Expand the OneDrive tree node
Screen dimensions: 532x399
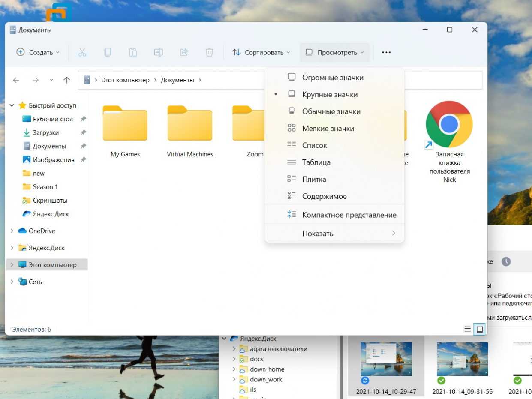(12, 231)
